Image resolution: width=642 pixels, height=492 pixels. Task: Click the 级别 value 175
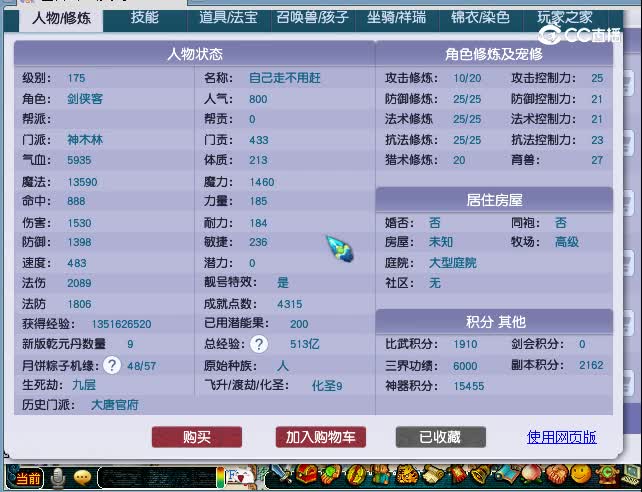tap(76, 78)
